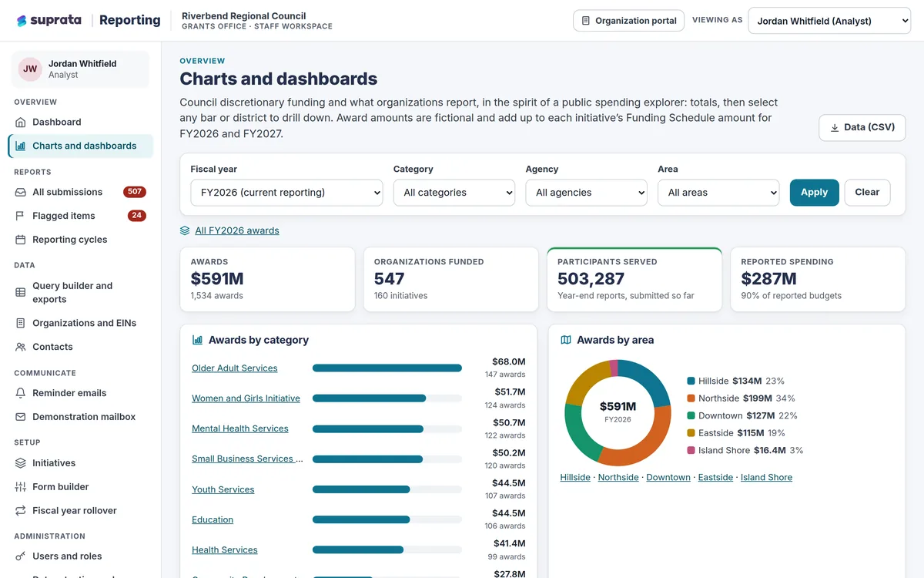This screenshot has height=578, width=924.
Task: Open the Agency filter dropdown
Action: click(x=587, y=193)
